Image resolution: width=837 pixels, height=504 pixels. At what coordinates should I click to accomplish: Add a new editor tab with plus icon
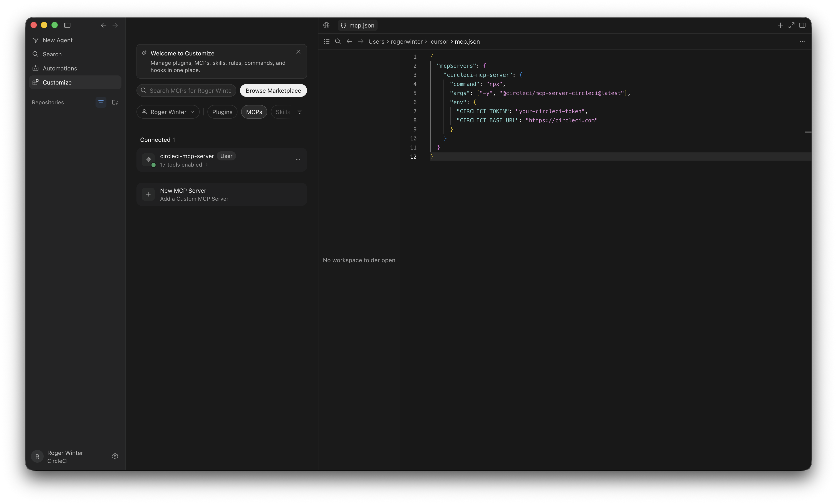[x=780, y=25]
